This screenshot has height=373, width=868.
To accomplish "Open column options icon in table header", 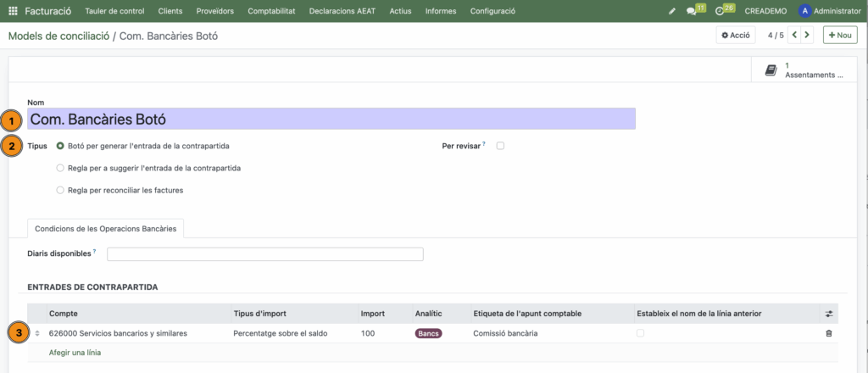I will pyautogui.click(x=829, y=314).
